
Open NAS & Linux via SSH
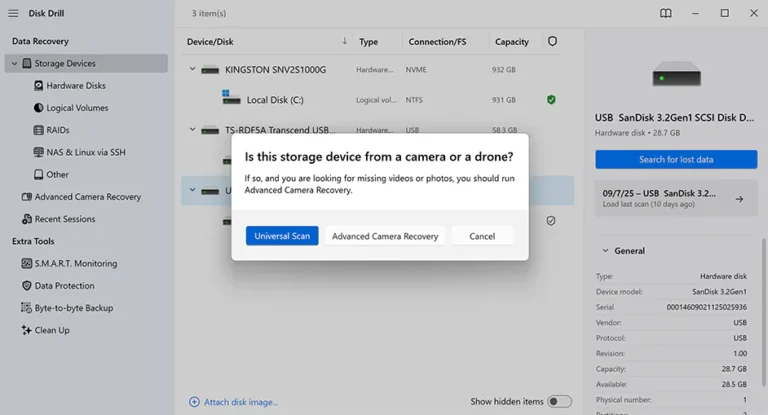pyautogui.click(x=86, y=152)
